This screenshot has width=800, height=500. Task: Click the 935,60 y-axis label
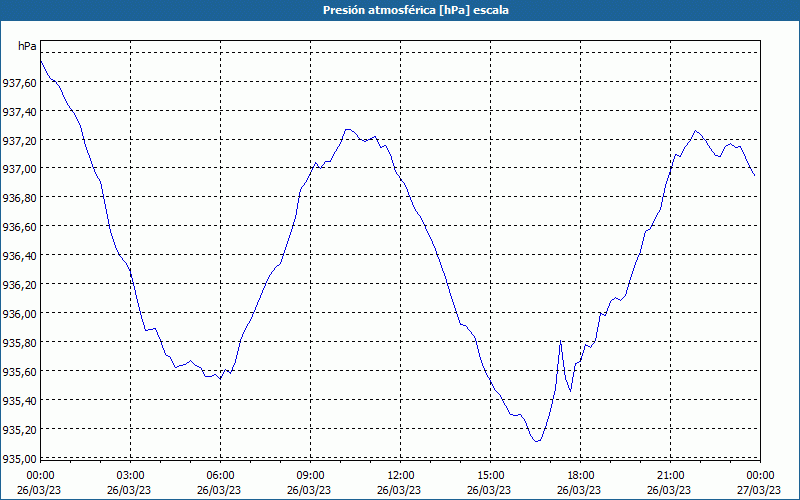[19, 372]
